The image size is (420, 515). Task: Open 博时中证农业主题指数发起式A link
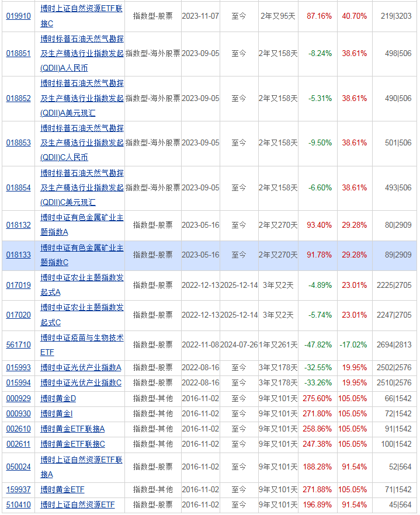point(82,285)
